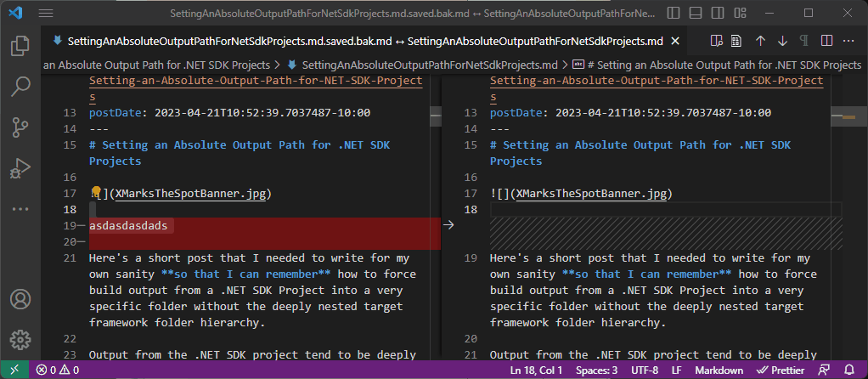This screenshot has height=379, width=868.
Task: Click the left pane minimap overview
Action: pos(436,216)
